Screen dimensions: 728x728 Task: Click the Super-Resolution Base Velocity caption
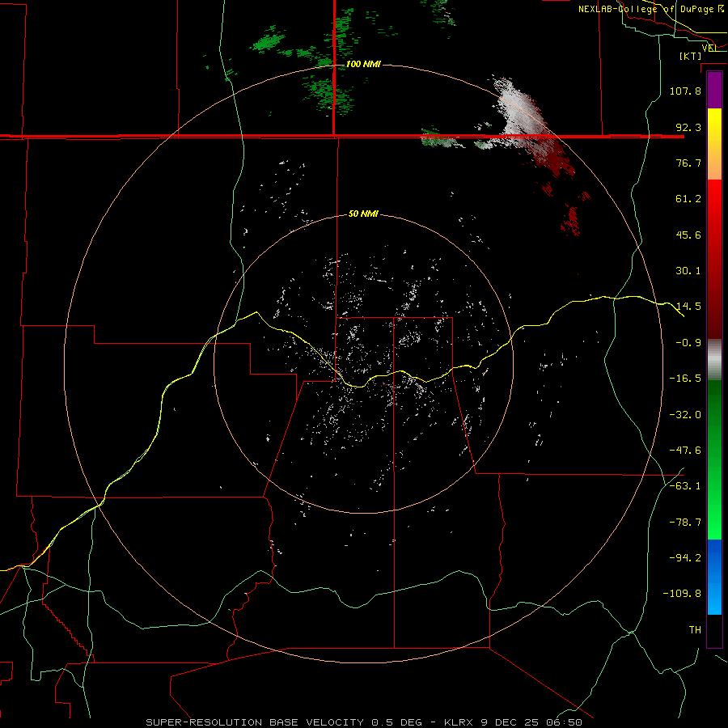tap(364, 722)
